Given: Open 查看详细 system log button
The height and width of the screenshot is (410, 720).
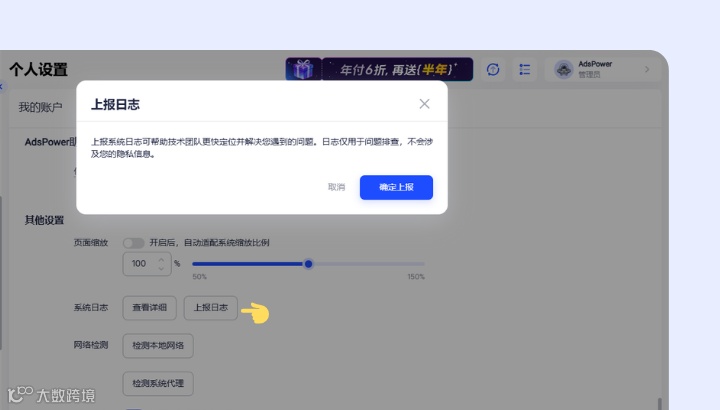Looking at the screenshot, I should coord(150,308).
